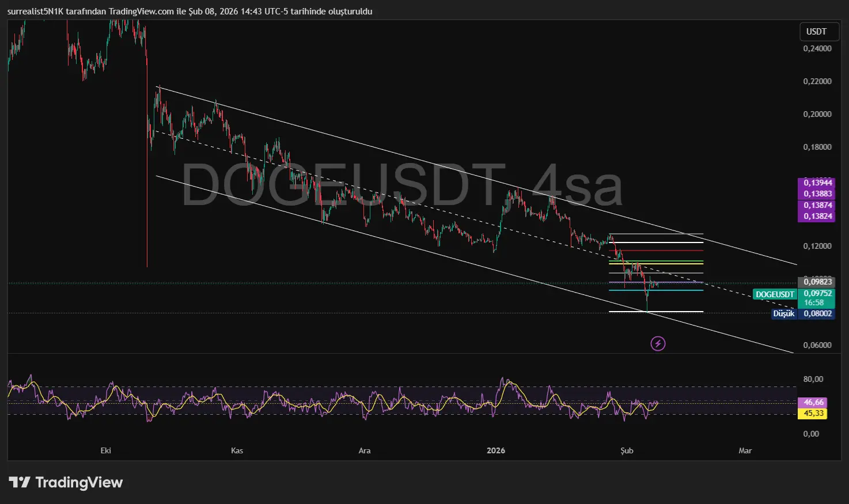Click the 16:58 candle countdown timer
The image size is (849, 504).
[x=814, y=303]
